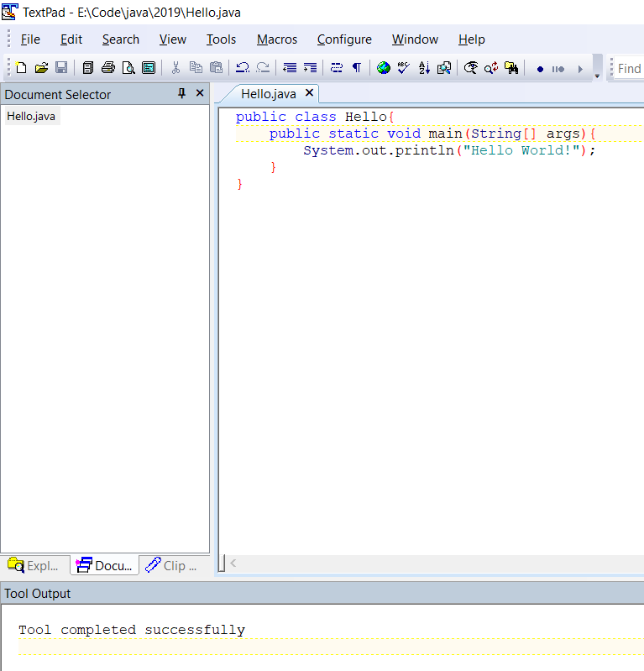
Task: Switch to the Explorer panel tab
Action: (34, 566)
